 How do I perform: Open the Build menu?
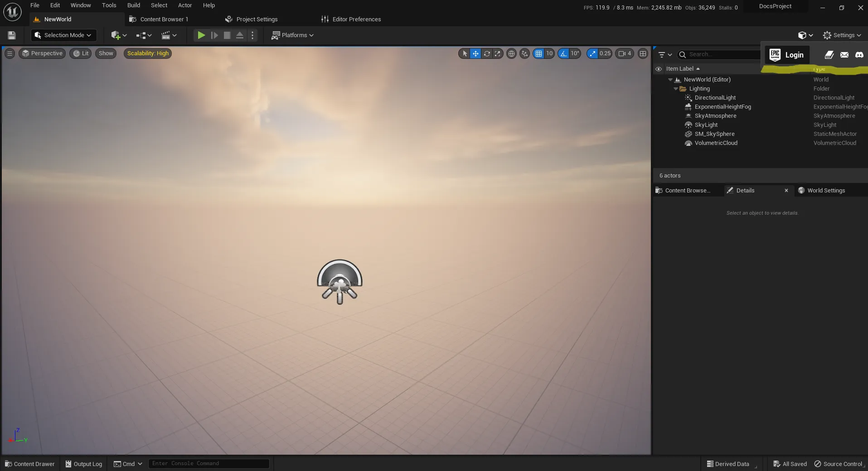133,5
